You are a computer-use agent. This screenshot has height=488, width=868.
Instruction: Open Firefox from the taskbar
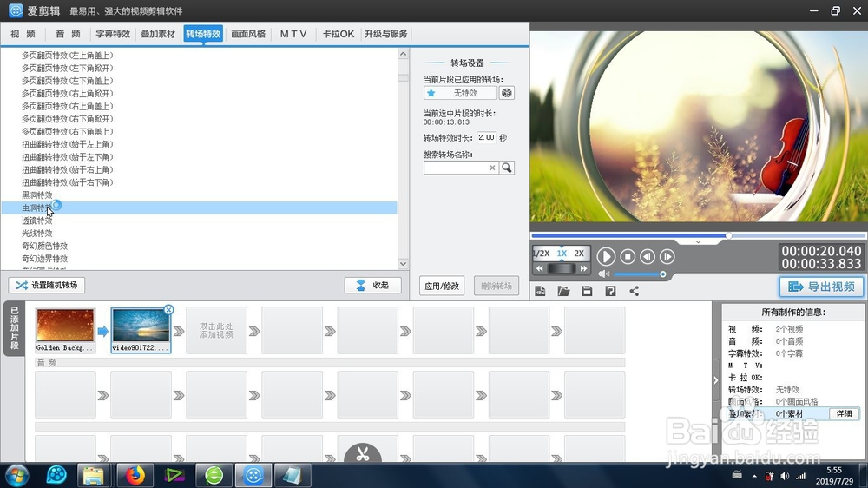(135, 475)
